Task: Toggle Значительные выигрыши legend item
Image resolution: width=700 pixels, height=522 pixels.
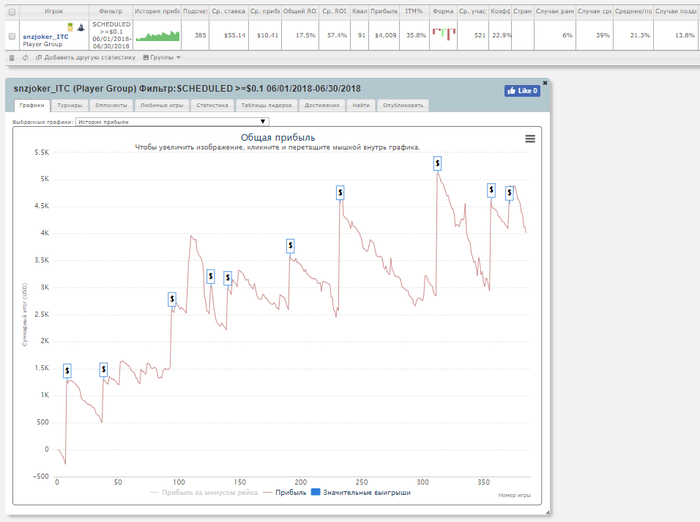Action: click(x=361, y=493)
